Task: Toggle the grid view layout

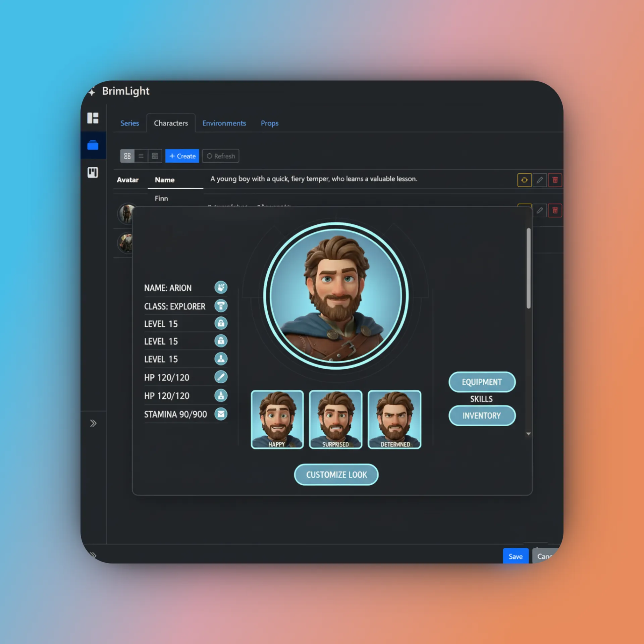Action: [127, 156]
